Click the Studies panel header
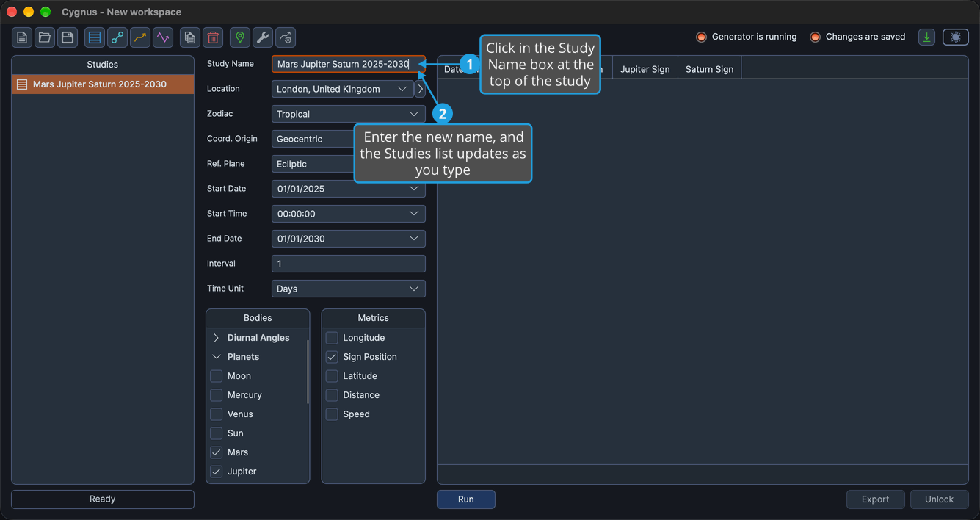The image size is (980, 520). click(103, 65)
